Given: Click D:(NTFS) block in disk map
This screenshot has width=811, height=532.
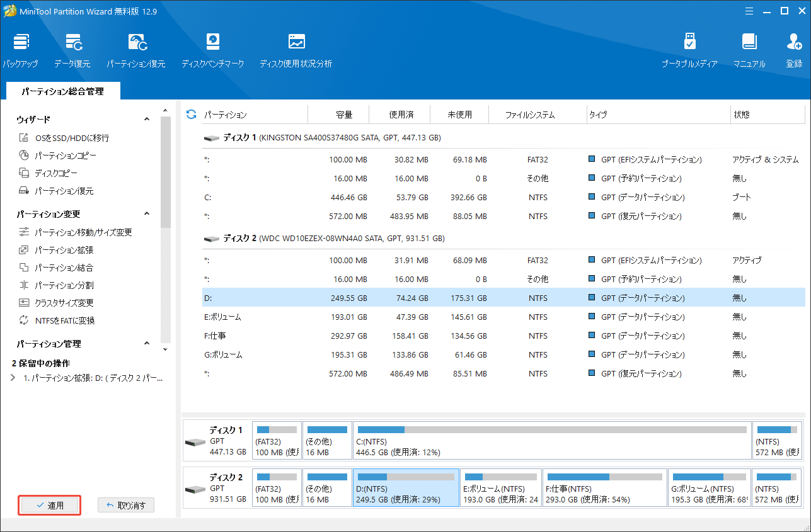Looking at the screenshot, I should pos(406,488).
